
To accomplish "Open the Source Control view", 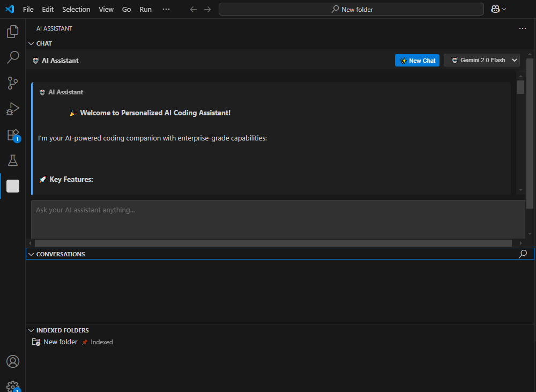I will [x=13, y=83].
